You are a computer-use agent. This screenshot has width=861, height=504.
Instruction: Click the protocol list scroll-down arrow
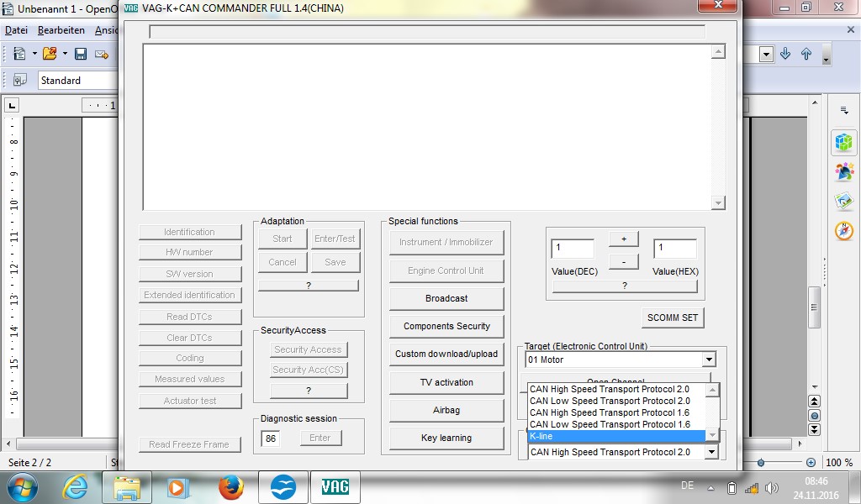[x=712, y=435]
